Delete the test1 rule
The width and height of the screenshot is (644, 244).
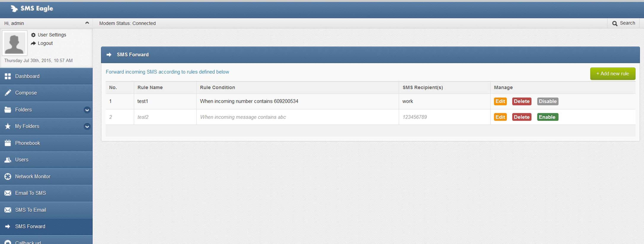521,101
